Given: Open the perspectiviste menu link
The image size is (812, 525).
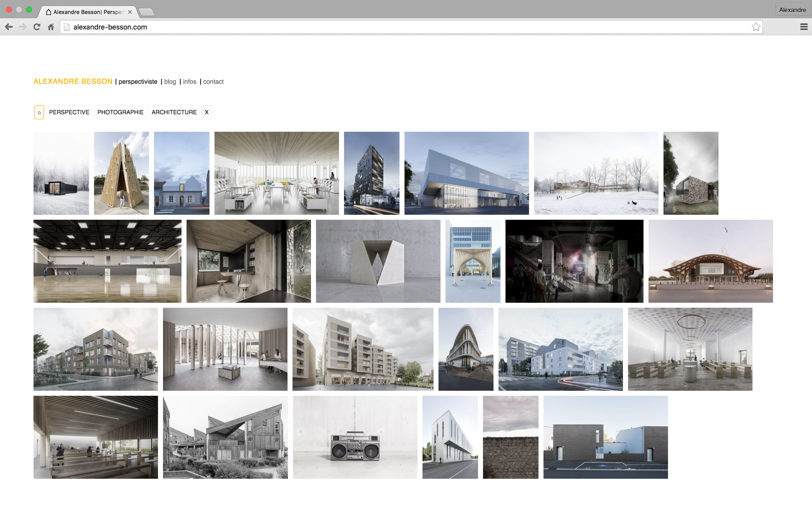Looking at the screenshot, I should (138, 82).
